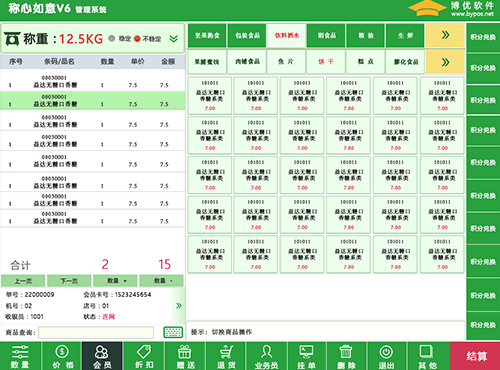
Task: Click the 合计 total label
Action: click(20, 265)
